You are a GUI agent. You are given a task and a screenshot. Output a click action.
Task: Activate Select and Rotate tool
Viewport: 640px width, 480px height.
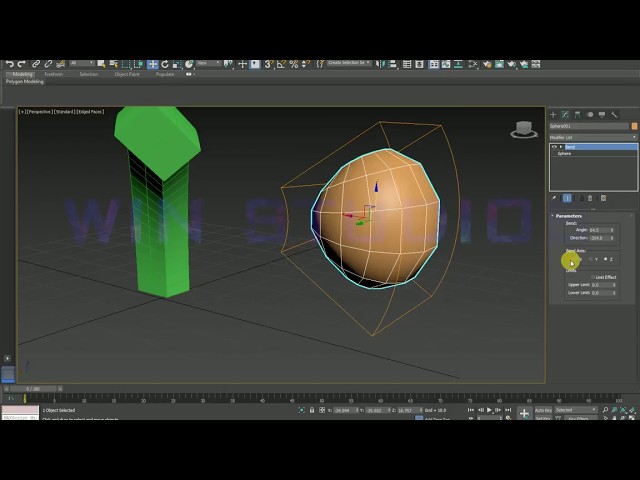tap(165, 64)
